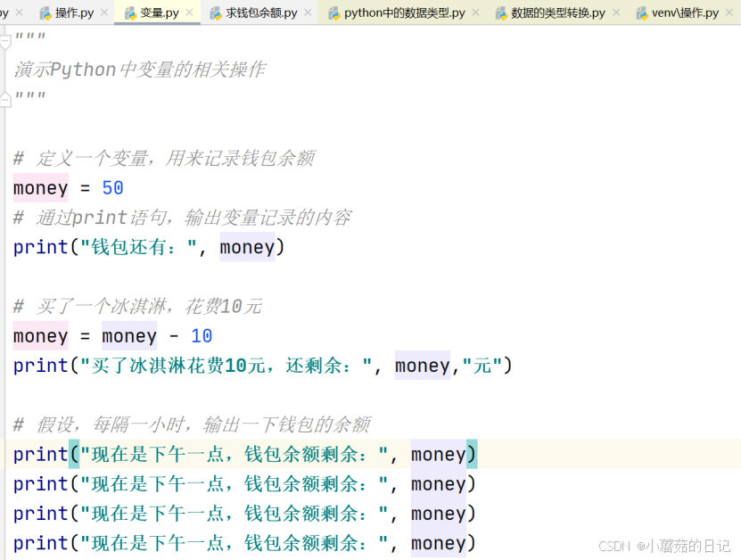Place cursor on the money = 50 line
This screenshot has width=741, height=560.
coord(67,188)
